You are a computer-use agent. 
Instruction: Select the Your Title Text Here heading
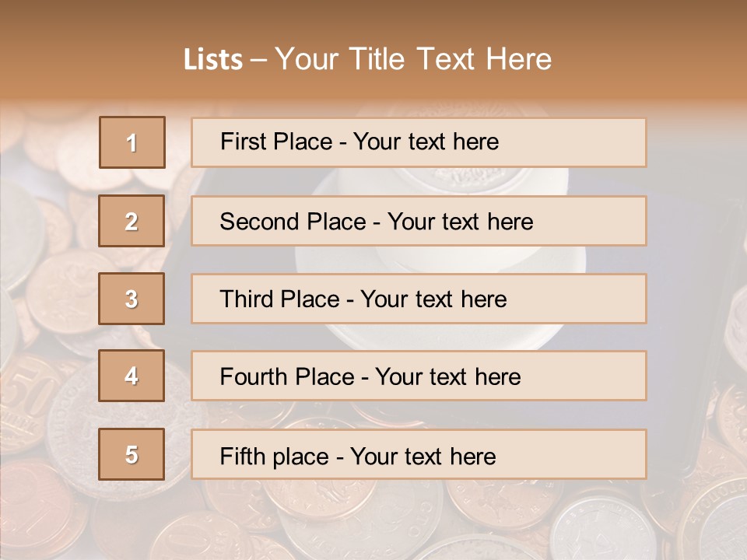(413, 59)
